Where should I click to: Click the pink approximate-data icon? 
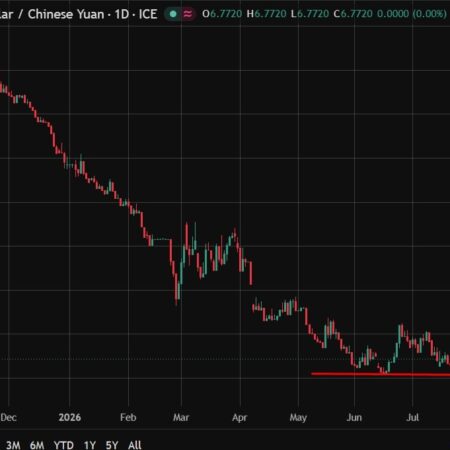point(188,14)
